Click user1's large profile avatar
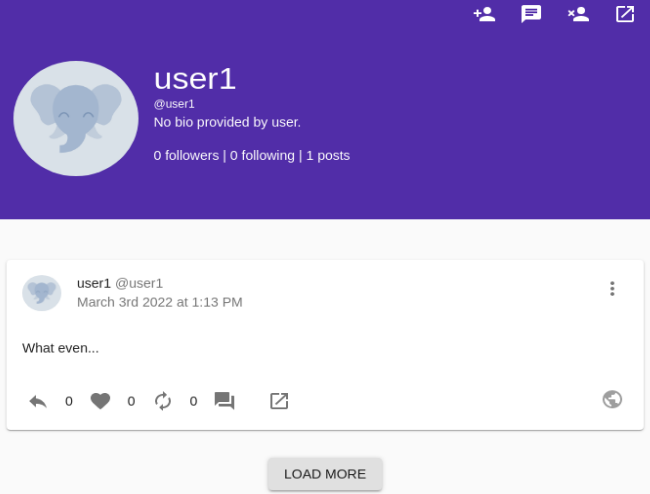Screen dimensions: 650x494 pyautogui.click(x=76, y=118)
